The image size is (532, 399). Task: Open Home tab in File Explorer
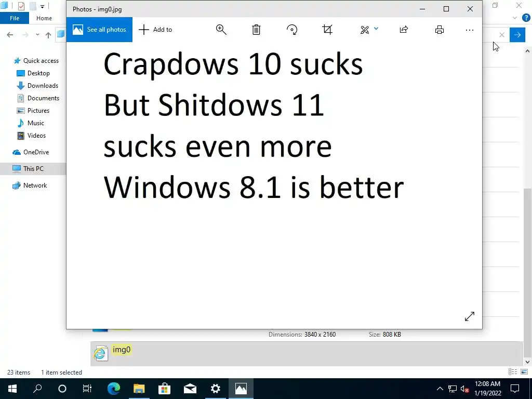point(44,18)
